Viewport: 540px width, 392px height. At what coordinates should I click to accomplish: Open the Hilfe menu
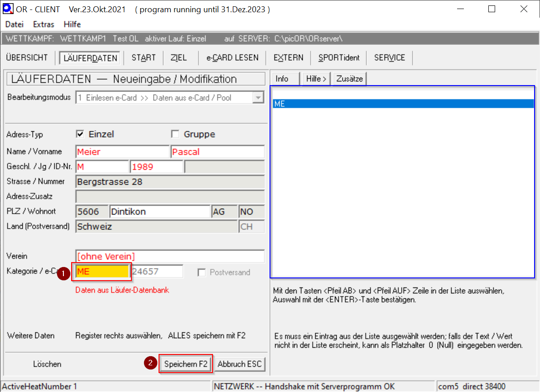(x=72, y=24)
